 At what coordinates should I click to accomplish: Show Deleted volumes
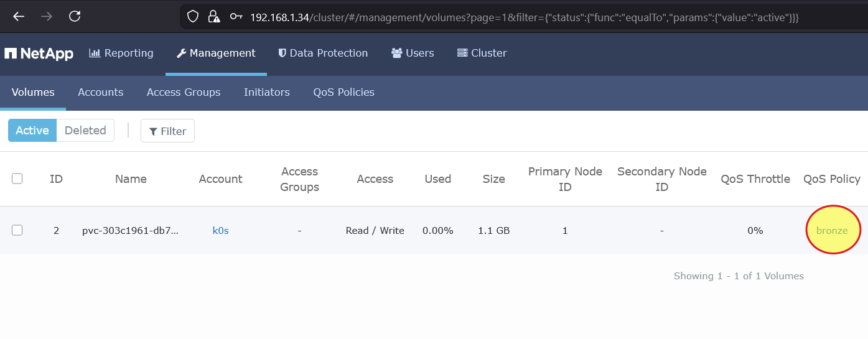click(85, 131)
